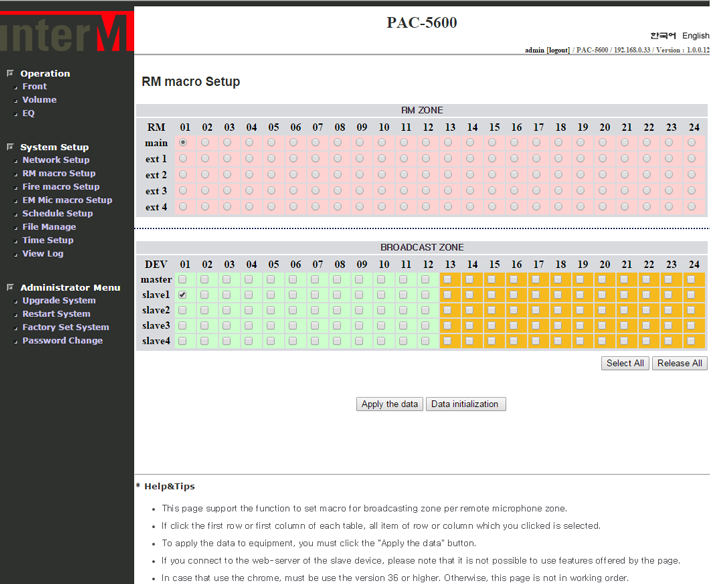The height and width of the screenshot is (584, 710).
Task: Click the interM logo
Action: pos(67,32)
